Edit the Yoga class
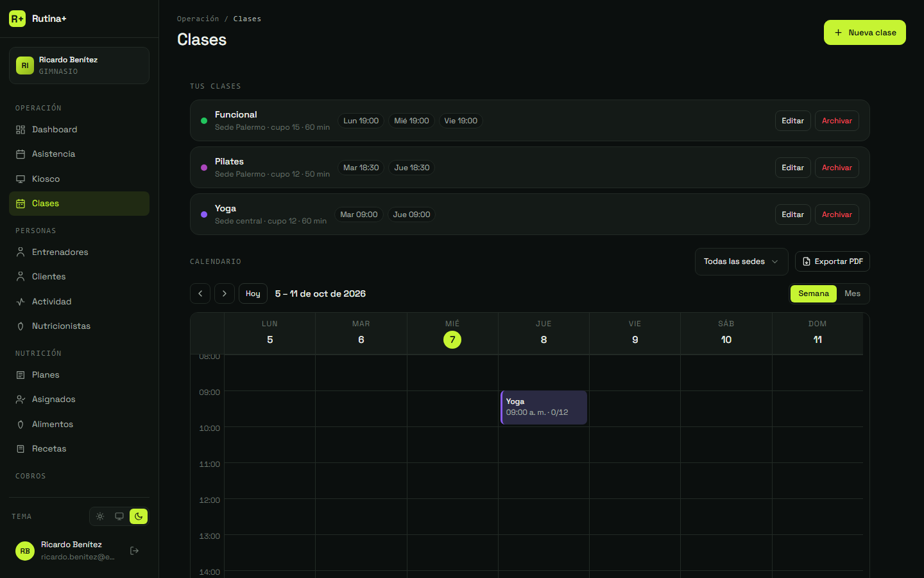The width and height of the screenshot is (924, 578). click(793, 215)
